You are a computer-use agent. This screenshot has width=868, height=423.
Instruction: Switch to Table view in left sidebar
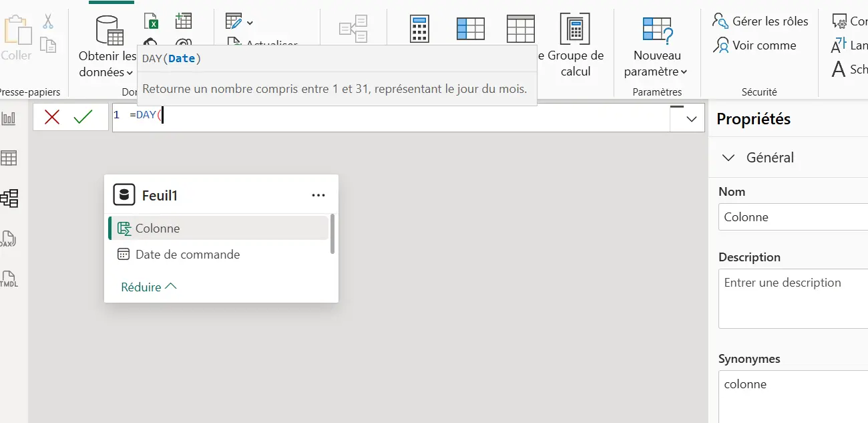tap(9, 158)
